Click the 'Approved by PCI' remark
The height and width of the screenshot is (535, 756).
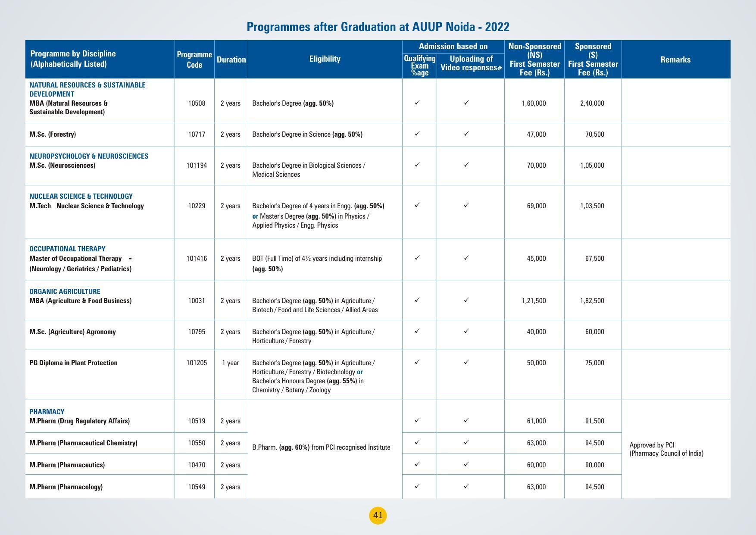click(x=652, y=445)
